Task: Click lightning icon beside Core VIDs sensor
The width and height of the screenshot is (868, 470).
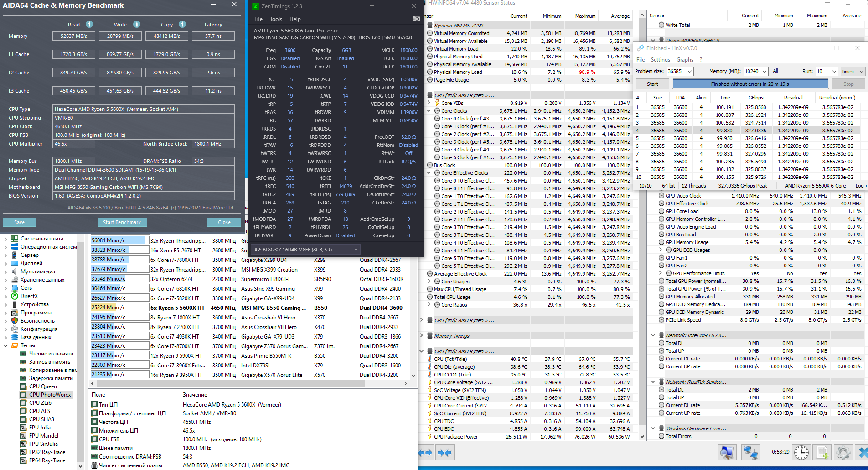Action: coord(437,103)
